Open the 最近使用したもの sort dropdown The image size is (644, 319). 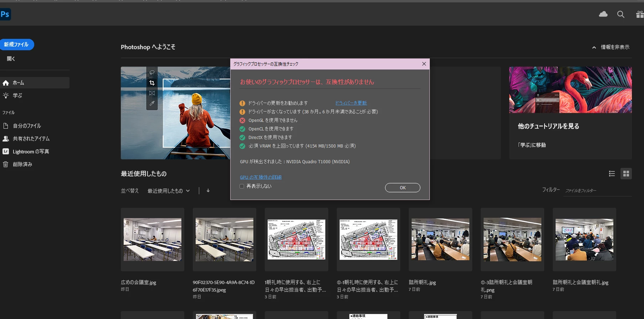(169, 191)
